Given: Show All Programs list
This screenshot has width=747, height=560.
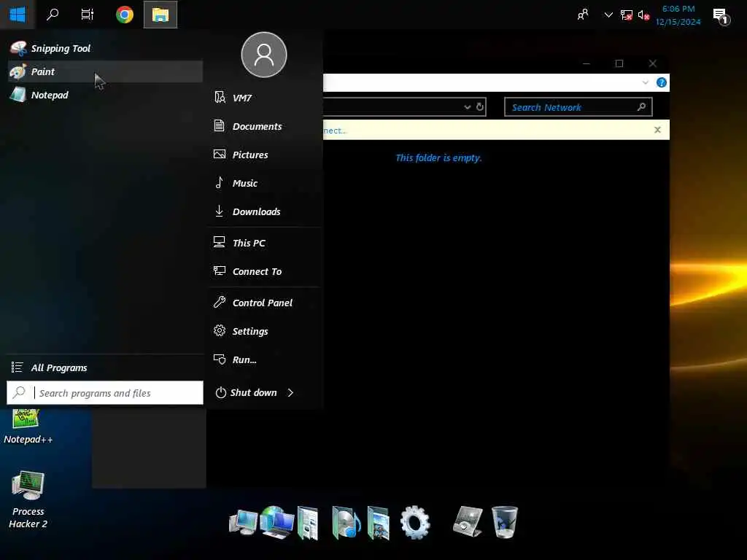Looking at the screenshot, I should [105, 367].
